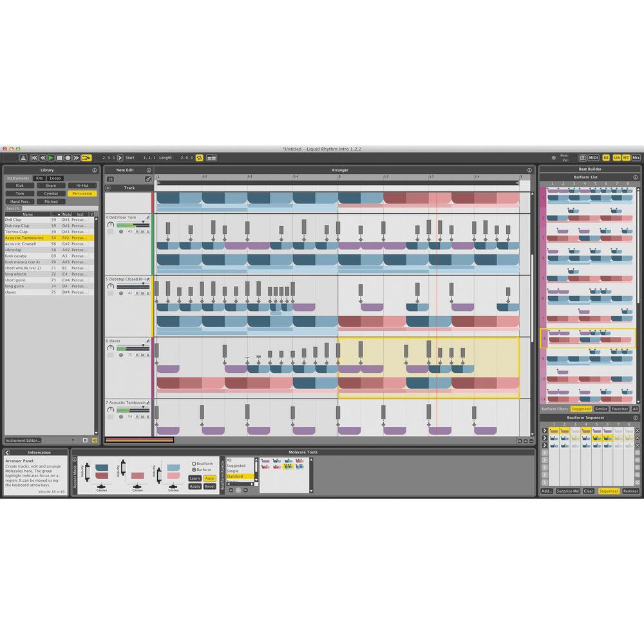Toggle the MT panel button
Screen dimensions: 644x644
[x=626, y=157]
